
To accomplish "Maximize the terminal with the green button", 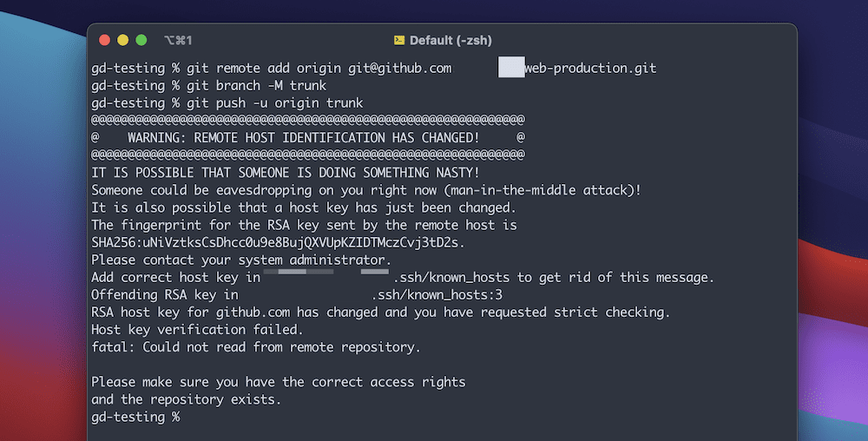I will pyautogui.click(x=140, y=40).
